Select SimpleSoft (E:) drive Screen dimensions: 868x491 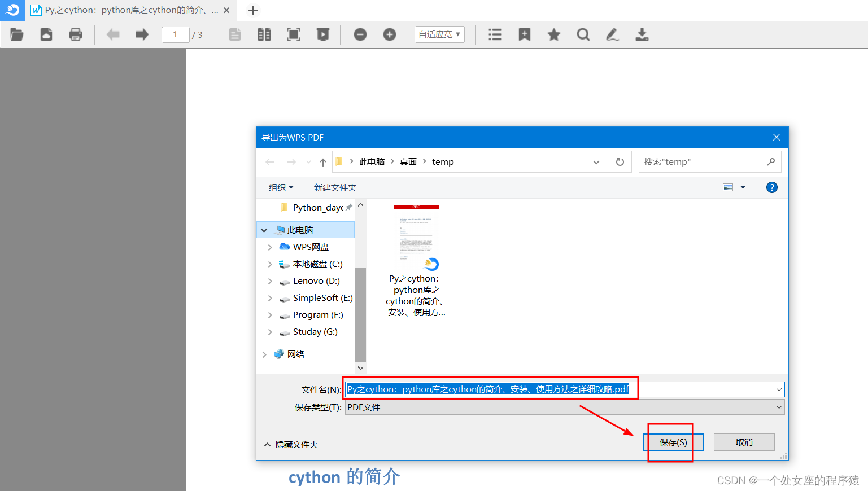coord(322,298)
